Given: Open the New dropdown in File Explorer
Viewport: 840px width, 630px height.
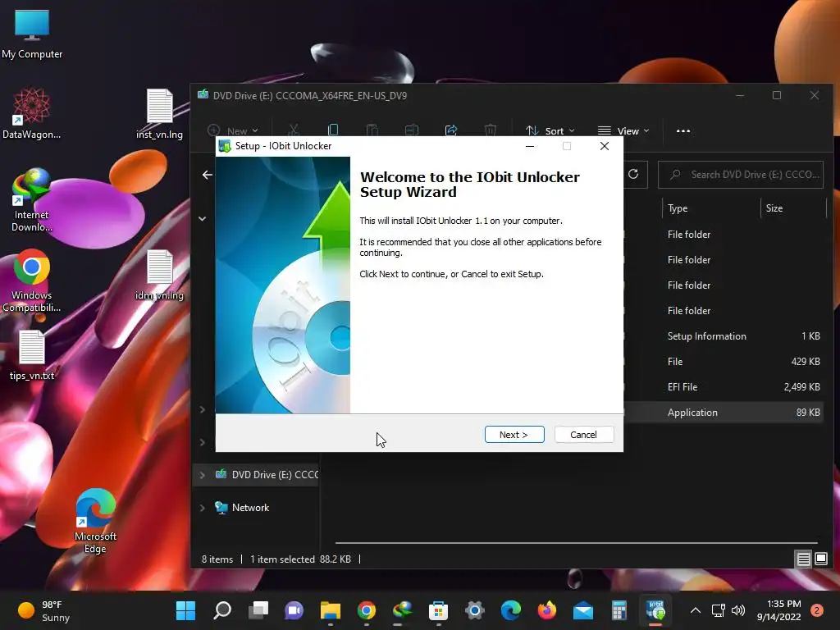Looking at the screenshot, I should pos(234,130).
